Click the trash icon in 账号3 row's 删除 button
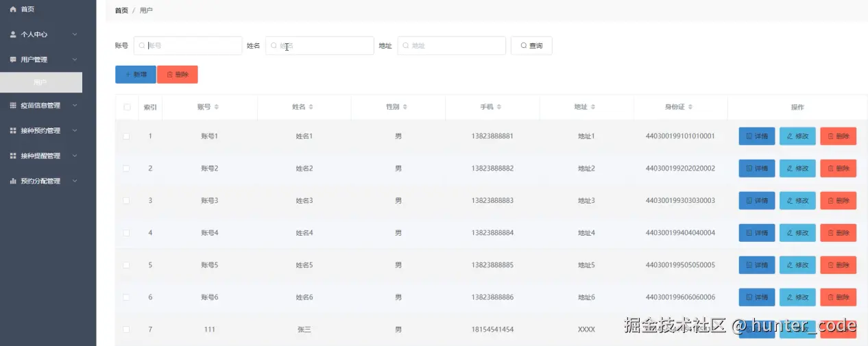 (x=830, y=201)
